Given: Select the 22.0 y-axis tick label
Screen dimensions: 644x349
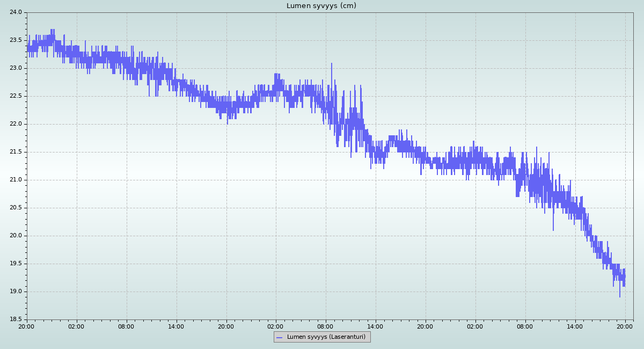Looking at the screenshot, I should click(16, 124).
